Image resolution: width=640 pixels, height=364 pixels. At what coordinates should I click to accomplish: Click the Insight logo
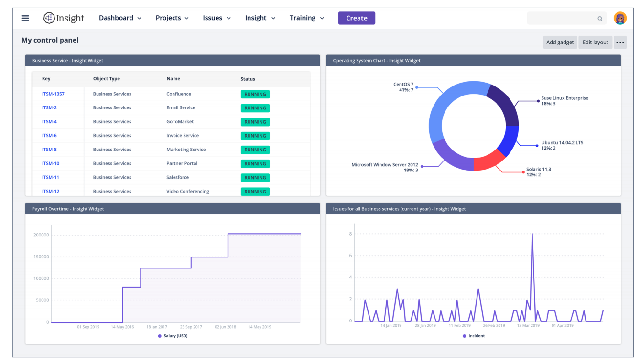[64, 18]
